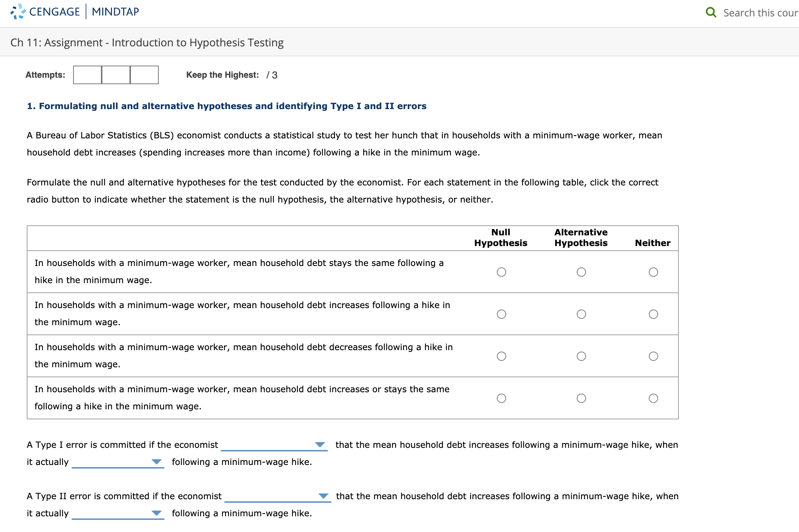The width and height of the screenshot is (799, 532).
Task: Select Null Hypothesis for debt stays same
Action: [501, 272]
